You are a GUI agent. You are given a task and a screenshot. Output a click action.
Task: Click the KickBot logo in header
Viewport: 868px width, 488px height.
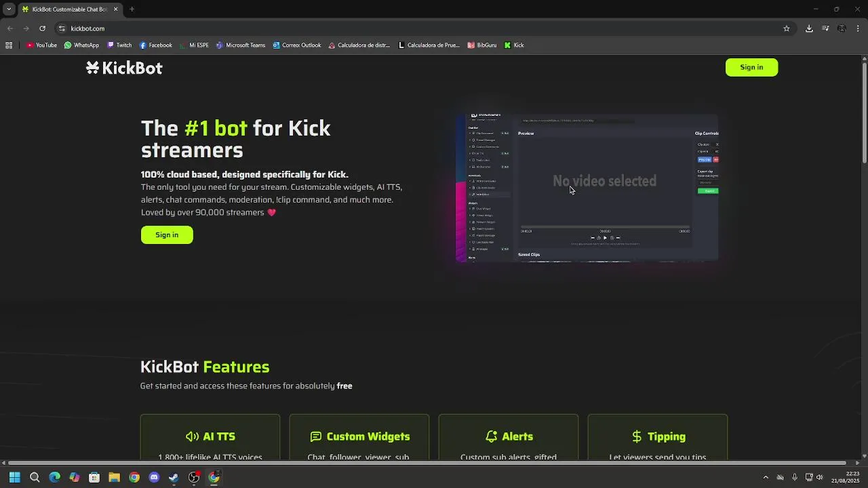(124, 68)
